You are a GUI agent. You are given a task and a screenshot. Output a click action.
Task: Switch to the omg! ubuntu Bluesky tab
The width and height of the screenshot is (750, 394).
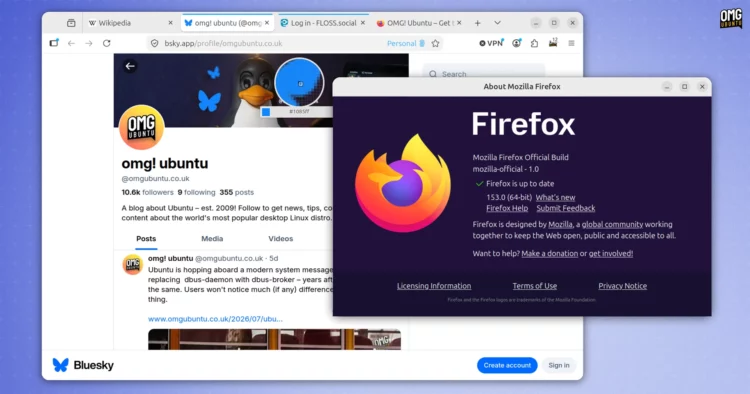227,23
